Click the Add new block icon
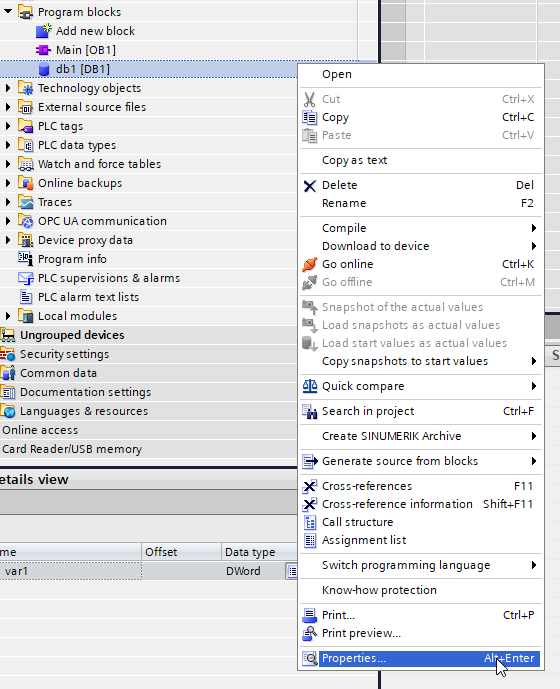This screenshot has width=560, height=689. click(44, 31)
